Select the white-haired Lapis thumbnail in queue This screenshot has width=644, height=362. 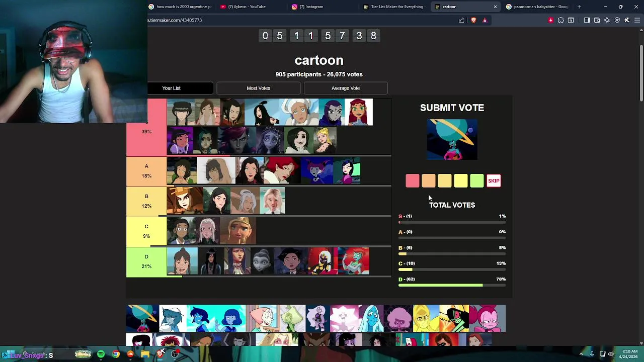(173, 318)
